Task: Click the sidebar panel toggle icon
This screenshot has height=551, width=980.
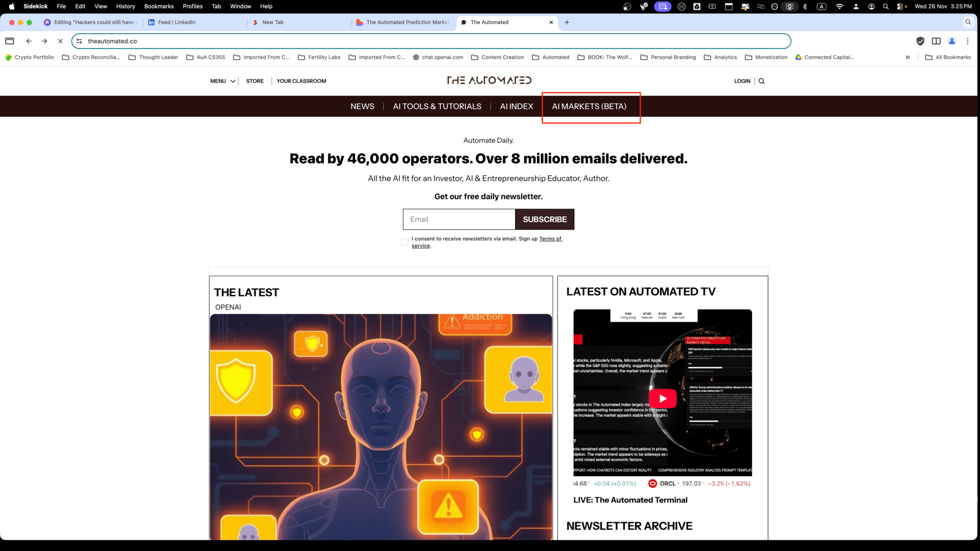Action: [10, 41]
